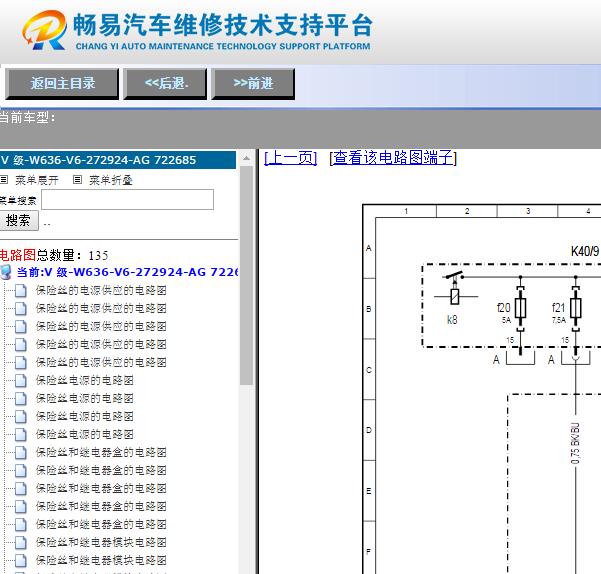601x574 pixels.
Task: Click the vertical scrollbar thumb of the menu panel
Action: point(246,275)
